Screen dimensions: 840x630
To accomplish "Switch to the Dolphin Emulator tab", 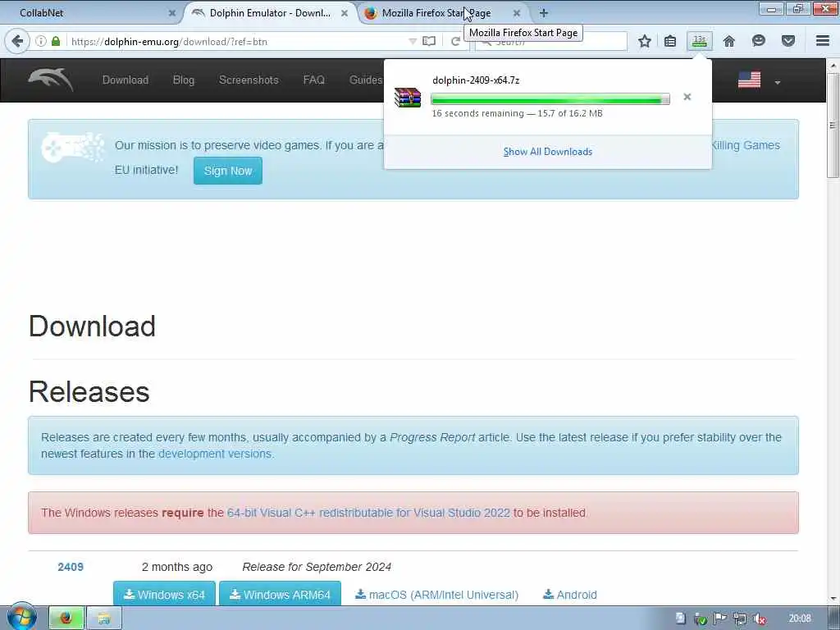I will point(270,13).
